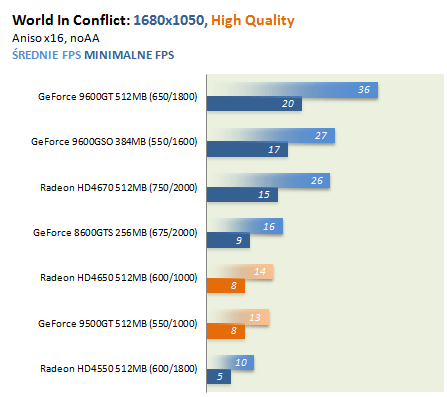Viewport: 447px width, 397px height.
Task: Select the Radeon HD4650 512MB label
Action: coord(119,278)
